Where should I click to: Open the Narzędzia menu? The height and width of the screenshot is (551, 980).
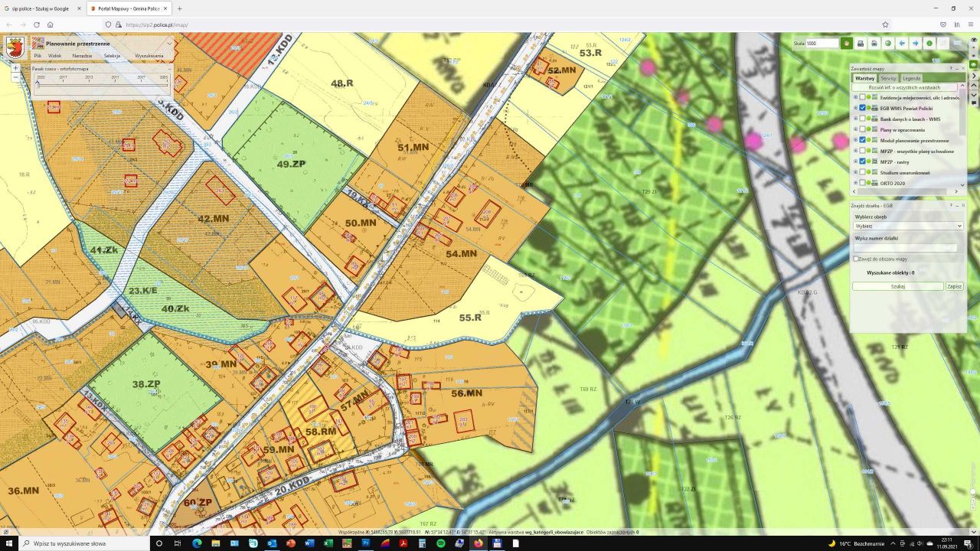pyautogui.click(x=82, y=56)
